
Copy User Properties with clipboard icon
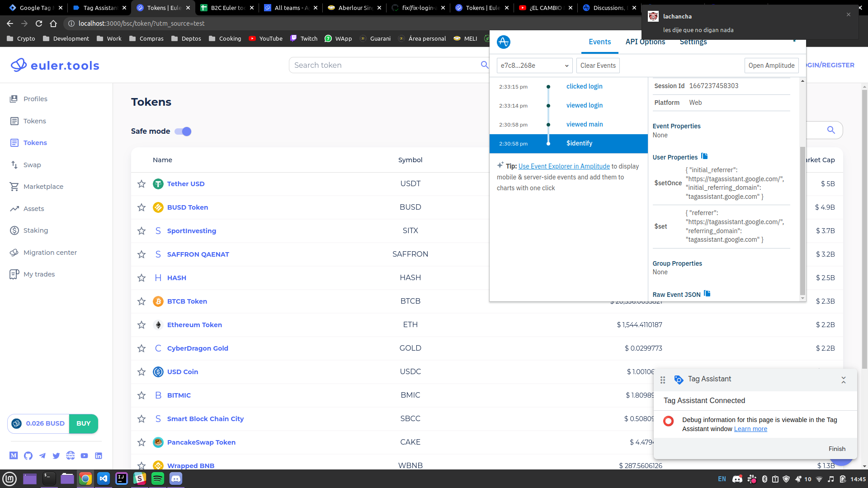click(704, 156)
